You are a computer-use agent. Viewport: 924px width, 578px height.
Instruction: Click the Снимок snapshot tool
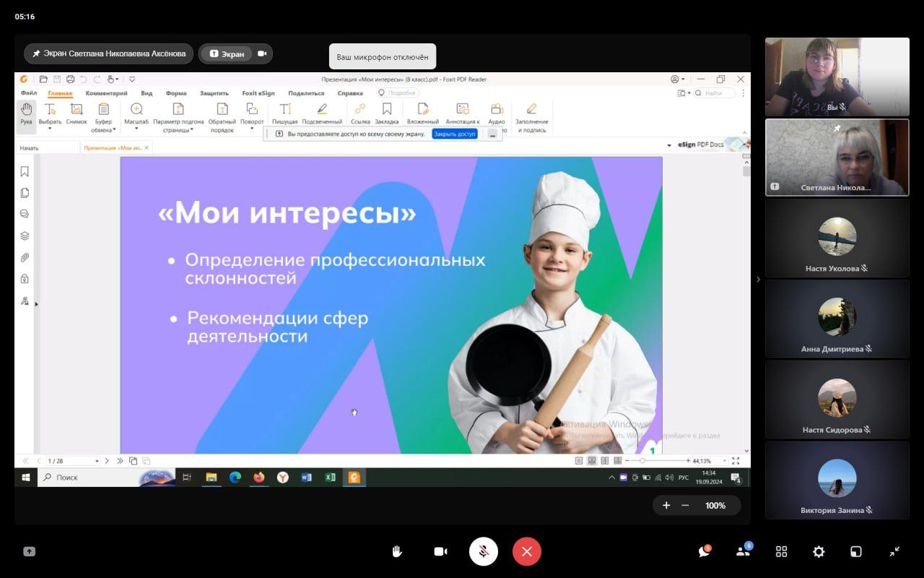[77, 114]
